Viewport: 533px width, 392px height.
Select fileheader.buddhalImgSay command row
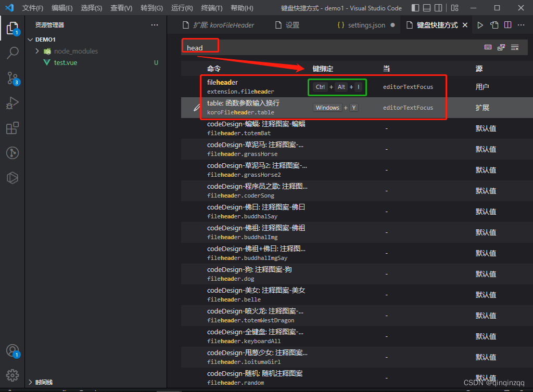[x=357, y=253]
